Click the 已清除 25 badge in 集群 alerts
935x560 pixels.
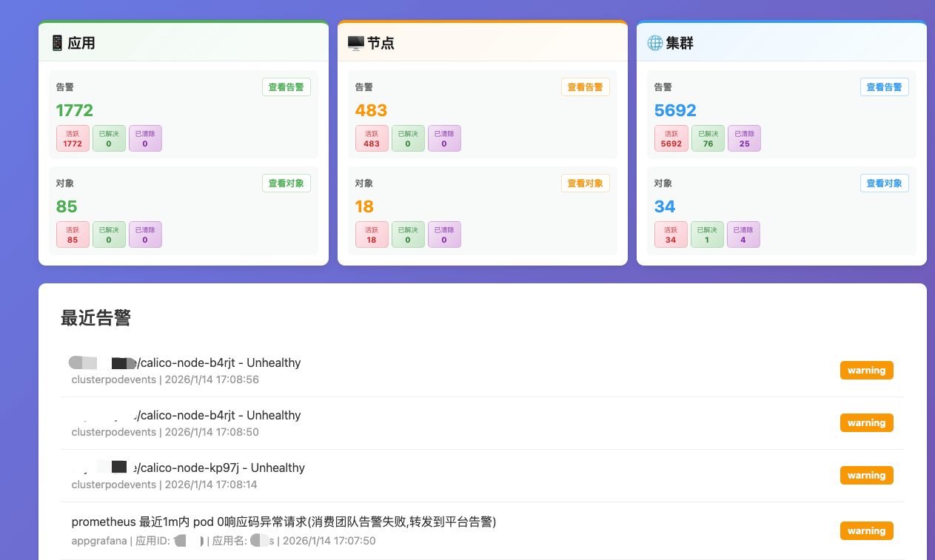pos(744,138)
